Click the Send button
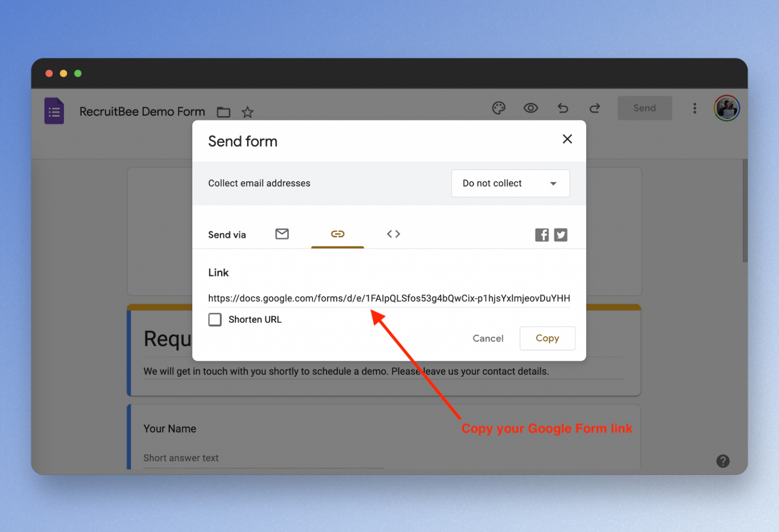This screenshot has width=779, height=532. click(x=644, y=108)
